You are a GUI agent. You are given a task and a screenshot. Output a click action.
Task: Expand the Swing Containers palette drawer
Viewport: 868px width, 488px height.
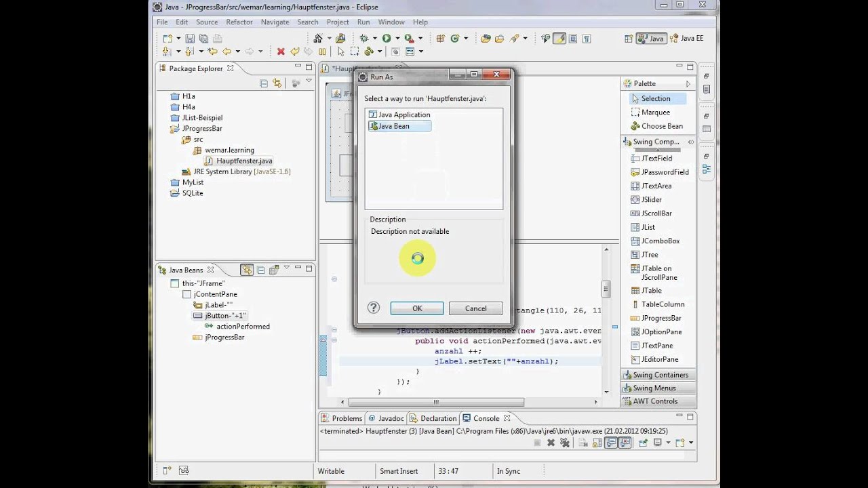tap(658, 375)
